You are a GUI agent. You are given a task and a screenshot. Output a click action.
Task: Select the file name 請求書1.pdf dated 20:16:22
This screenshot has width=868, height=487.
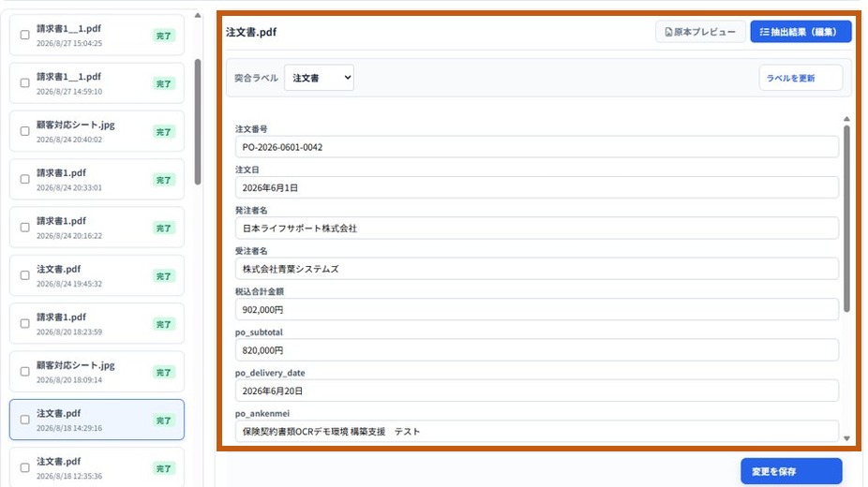point(62,221)
